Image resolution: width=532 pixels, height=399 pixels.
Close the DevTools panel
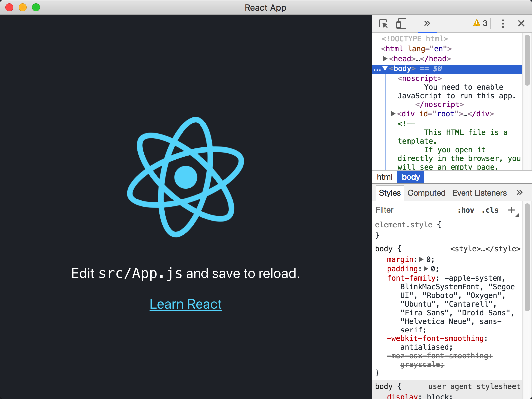(x=521, y=23)
